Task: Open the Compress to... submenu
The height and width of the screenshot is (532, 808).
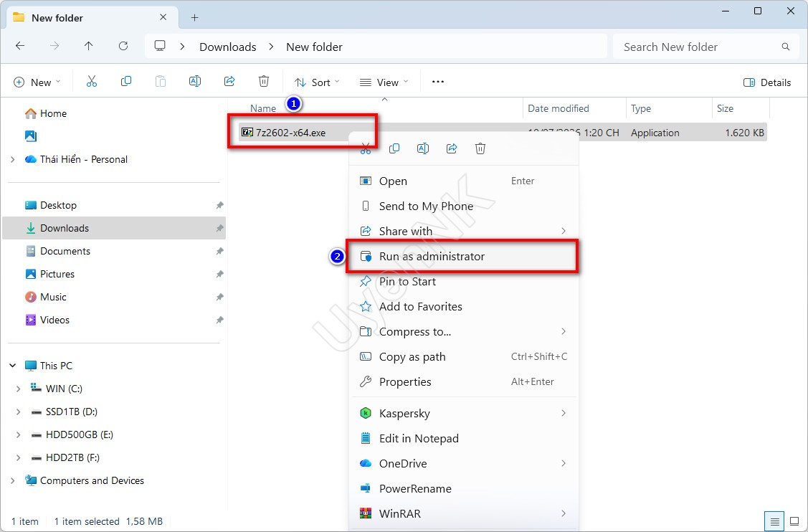Action: [464, 331]
